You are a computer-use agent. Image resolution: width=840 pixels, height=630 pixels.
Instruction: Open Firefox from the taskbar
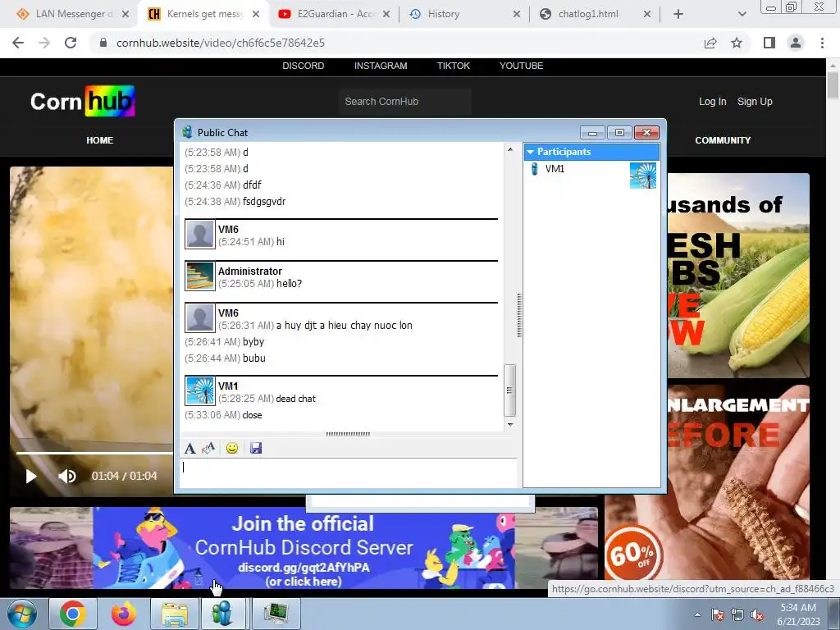click(123, 614)
